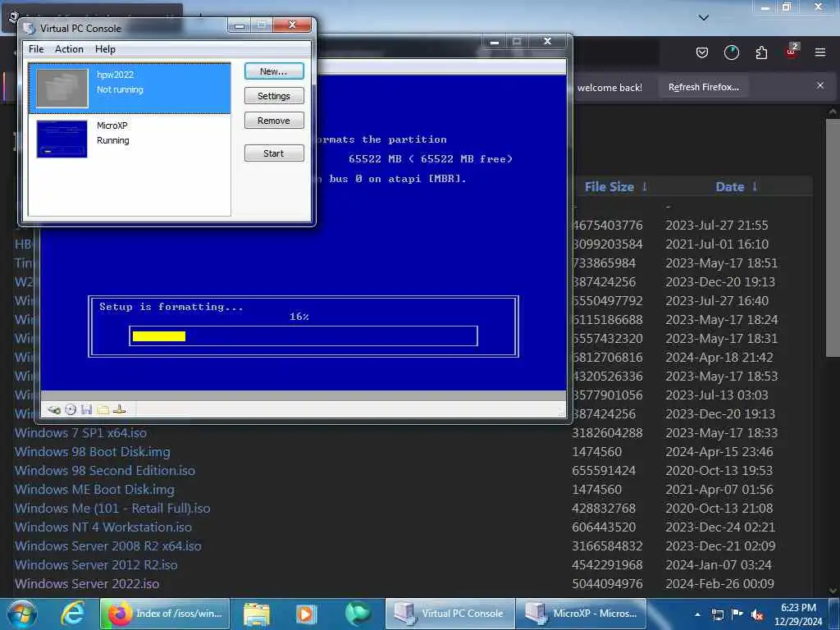Switch to the MicroXP taskbar button
840x630 pixels.
pyautogui.click(x=581, y=614)
